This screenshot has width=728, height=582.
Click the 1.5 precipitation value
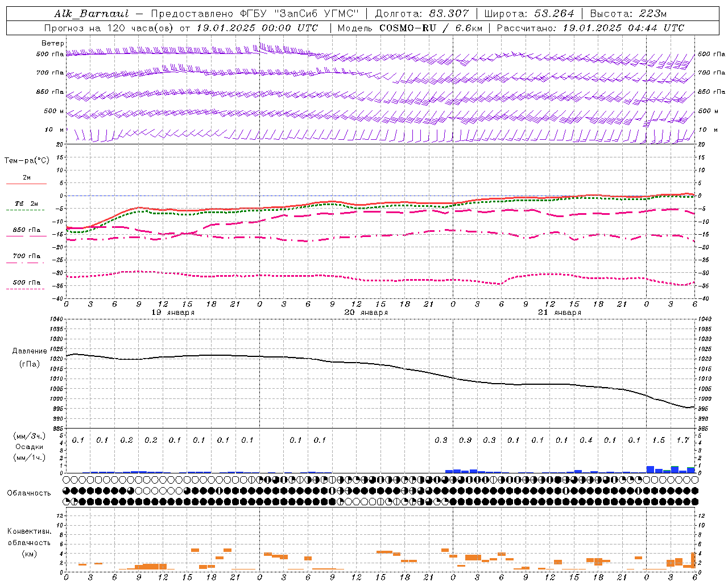coord(659,440)
